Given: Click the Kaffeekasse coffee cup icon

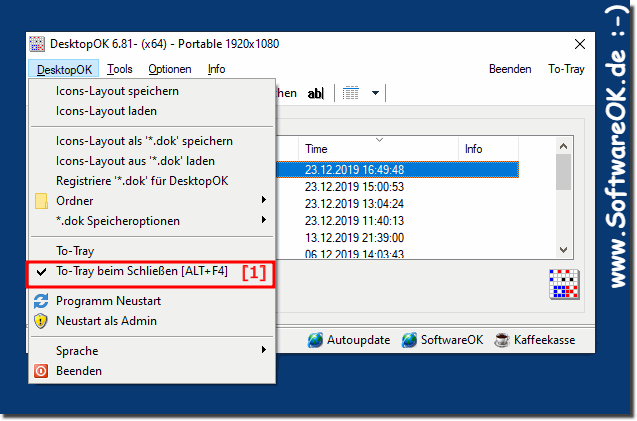Looking at the screenshot, I should (502, 340).
